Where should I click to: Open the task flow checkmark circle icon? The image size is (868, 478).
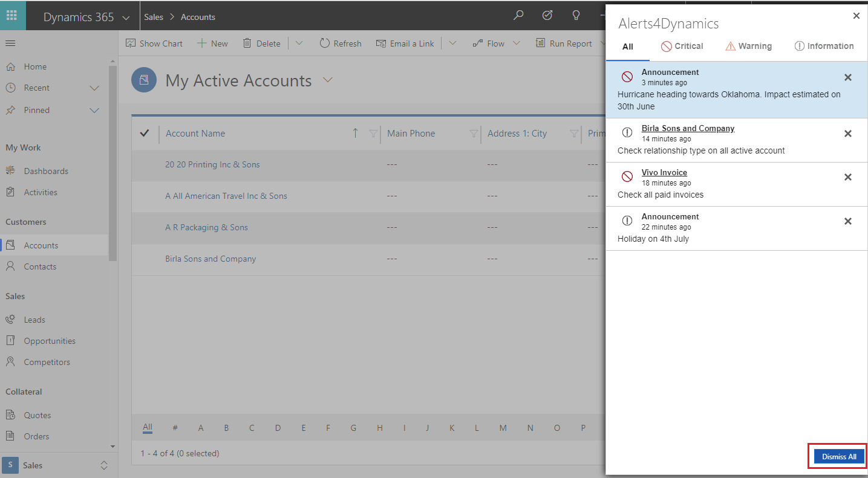click(x=547, y=16)
